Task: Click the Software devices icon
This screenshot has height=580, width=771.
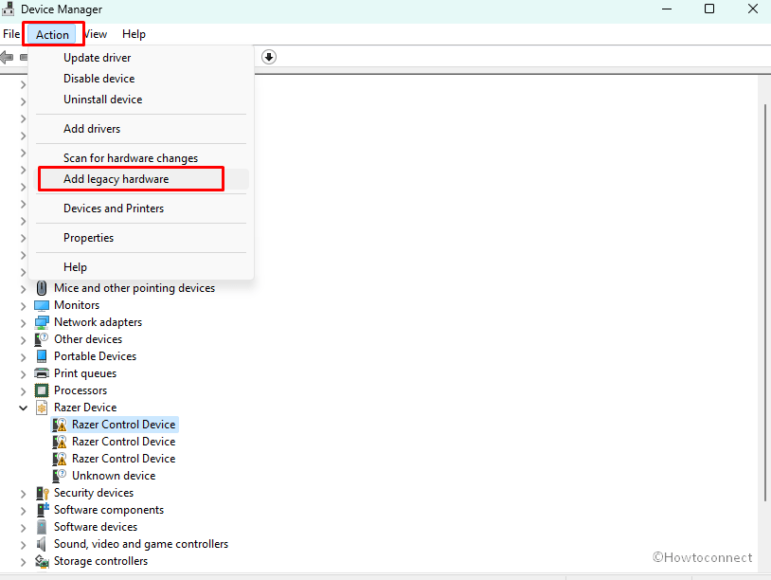Action: pos(42,527)
